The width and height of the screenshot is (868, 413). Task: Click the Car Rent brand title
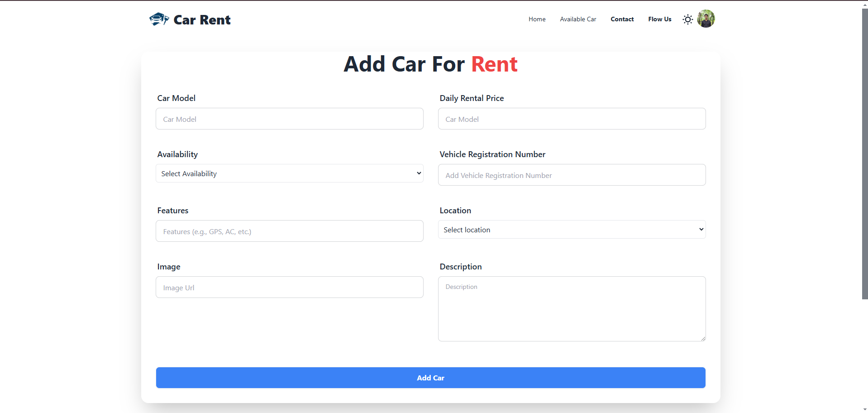tap(202, 20)
